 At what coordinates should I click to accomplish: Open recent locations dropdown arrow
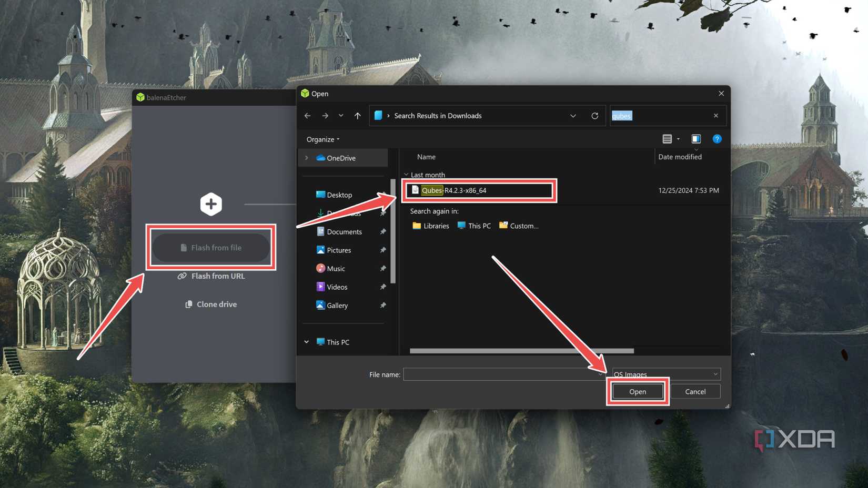tap(341, 116)
